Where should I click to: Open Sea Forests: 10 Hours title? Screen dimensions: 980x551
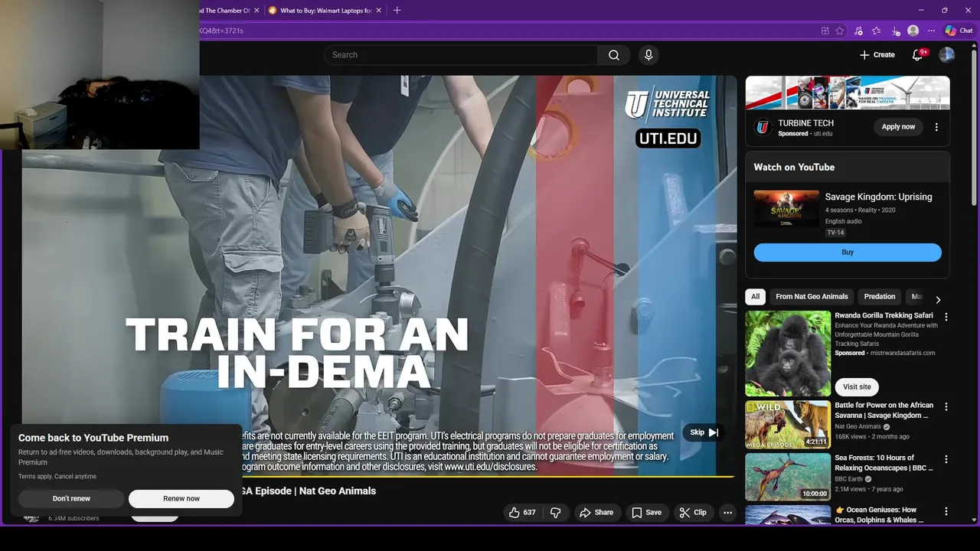(x=884, y=463)
